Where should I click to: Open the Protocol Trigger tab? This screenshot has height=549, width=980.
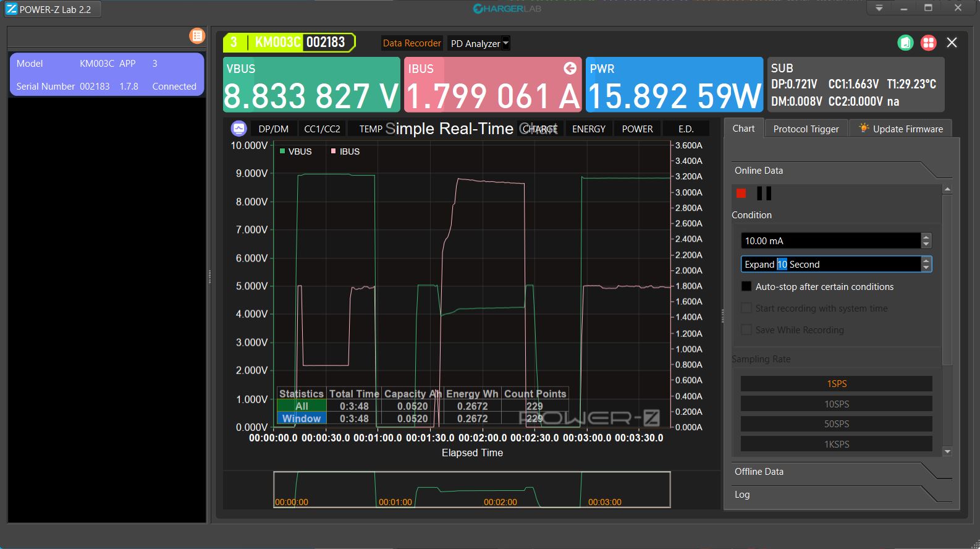point(806,129)
